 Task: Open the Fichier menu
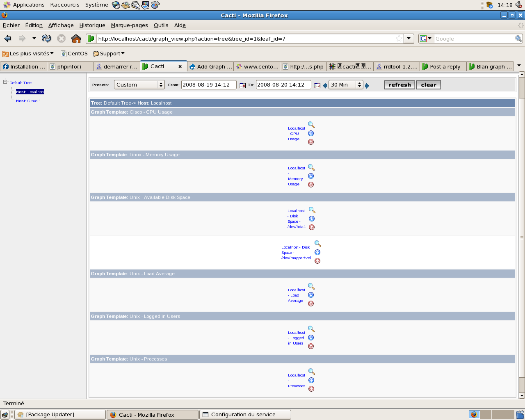(11, 25)
